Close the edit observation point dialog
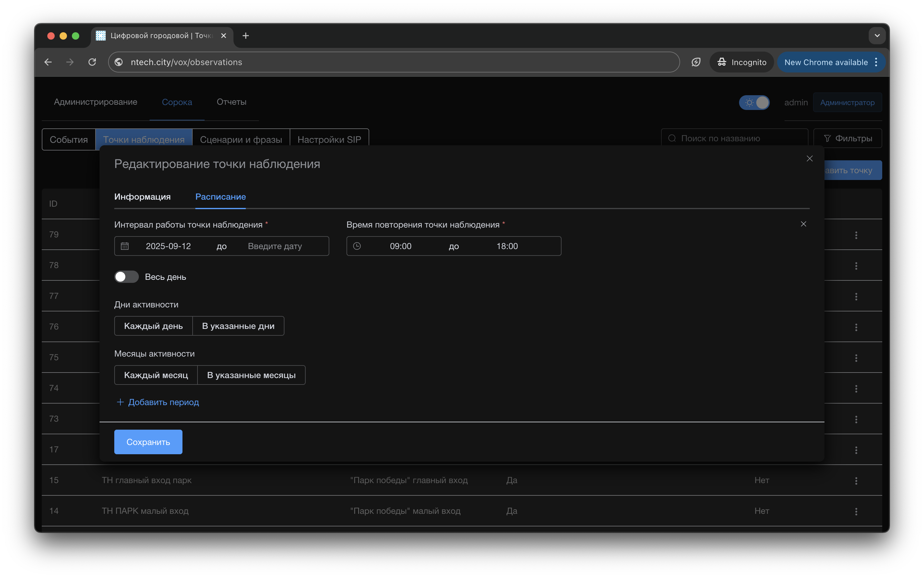Screen dimensions: 924x578 pyautogui.click(x=809, y=159)
